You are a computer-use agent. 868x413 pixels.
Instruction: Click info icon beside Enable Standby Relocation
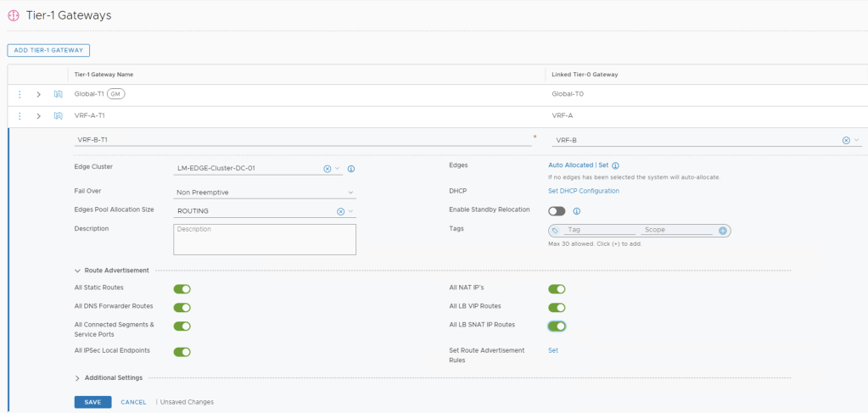576,210
